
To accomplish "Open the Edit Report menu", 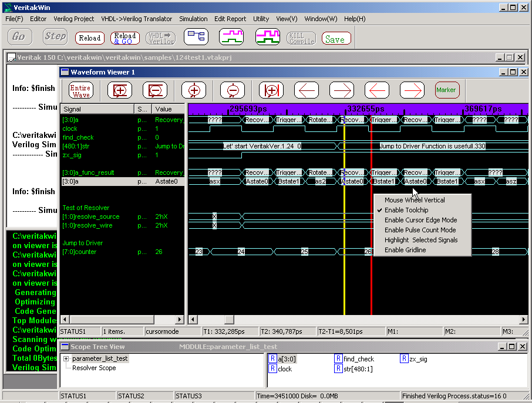I will pos(230,19).
